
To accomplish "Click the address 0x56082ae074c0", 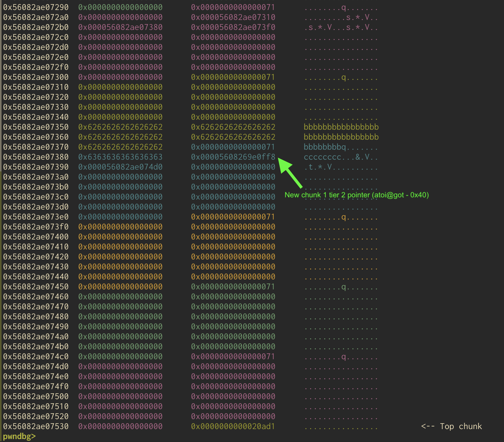I will coord(36,357).
